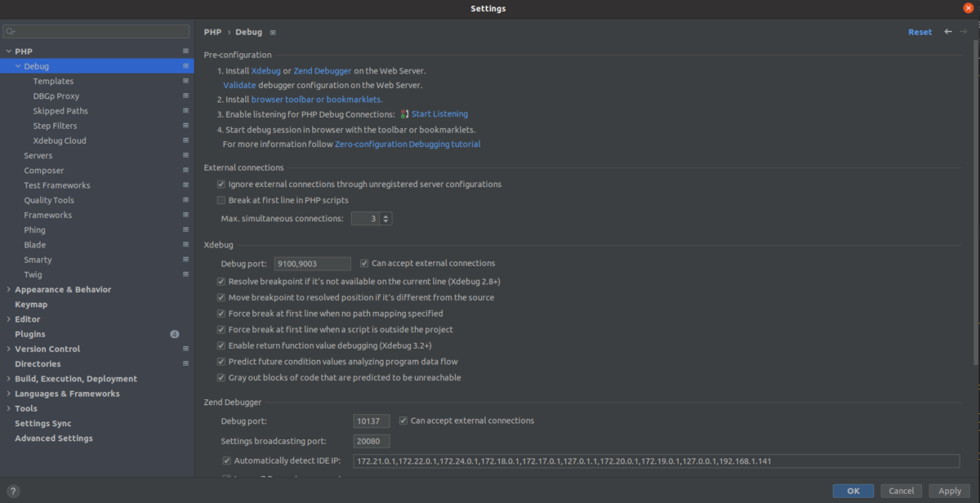Click the max simultaneous connections spinner arrows

tap(385, 219)
